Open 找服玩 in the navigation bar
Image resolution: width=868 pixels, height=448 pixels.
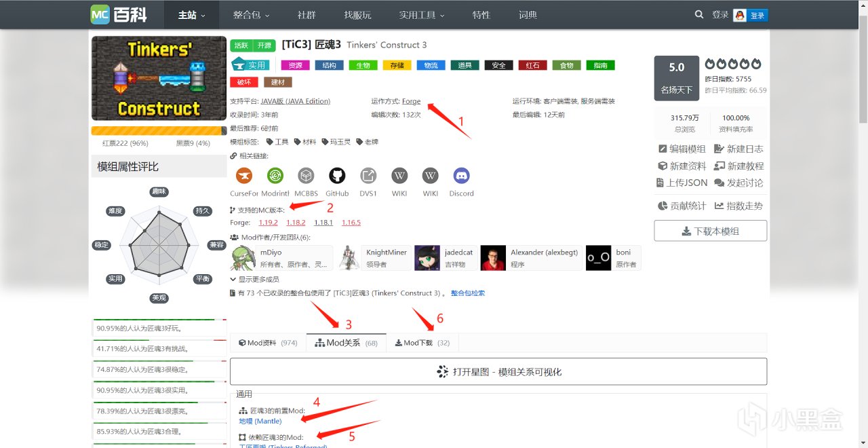pyautogui.click(x=357, y=15)
